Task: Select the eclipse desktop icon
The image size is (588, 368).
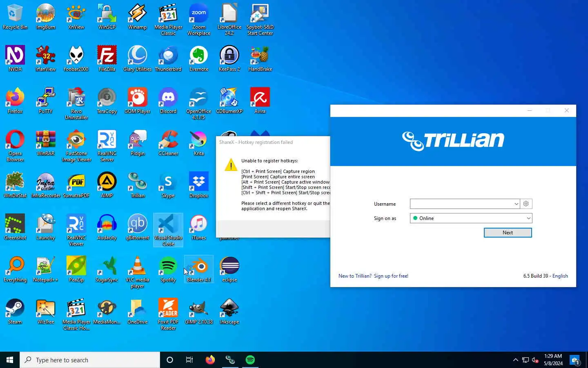Action: pyautogui.click(x=229, y=269)
